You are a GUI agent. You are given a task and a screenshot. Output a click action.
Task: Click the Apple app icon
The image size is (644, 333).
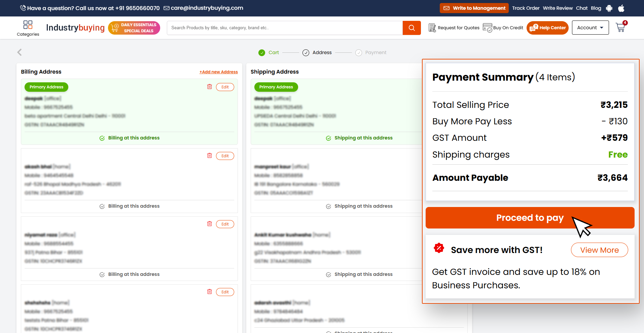pos(621,8)
